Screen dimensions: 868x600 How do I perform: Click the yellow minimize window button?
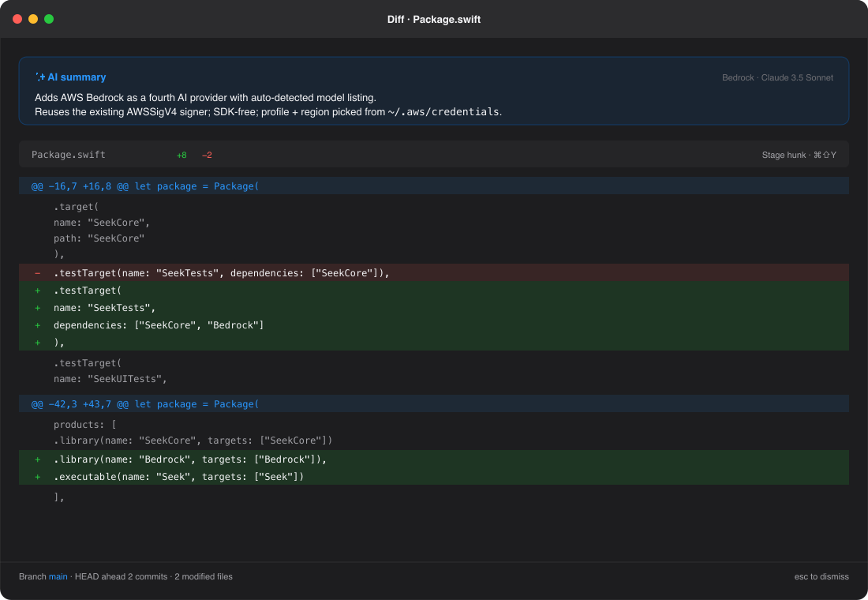coord(33,19)
